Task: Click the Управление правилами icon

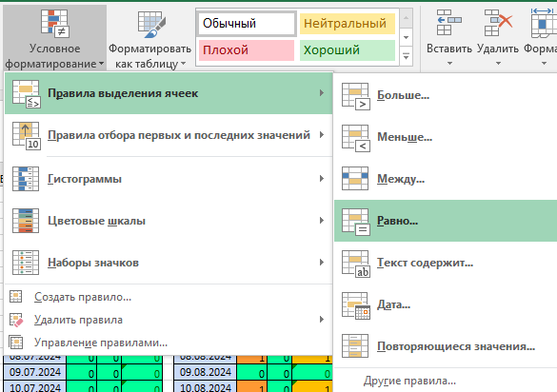Action: pyautogui.click(x=16, y=343)
